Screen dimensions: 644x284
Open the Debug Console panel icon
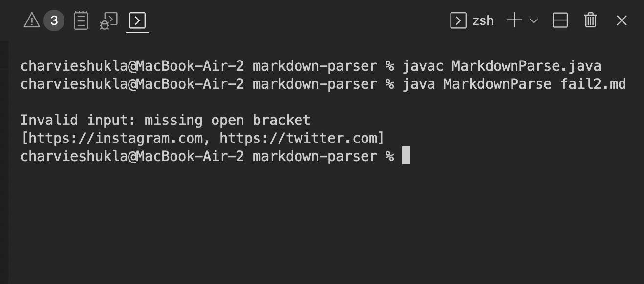point(109,20)
